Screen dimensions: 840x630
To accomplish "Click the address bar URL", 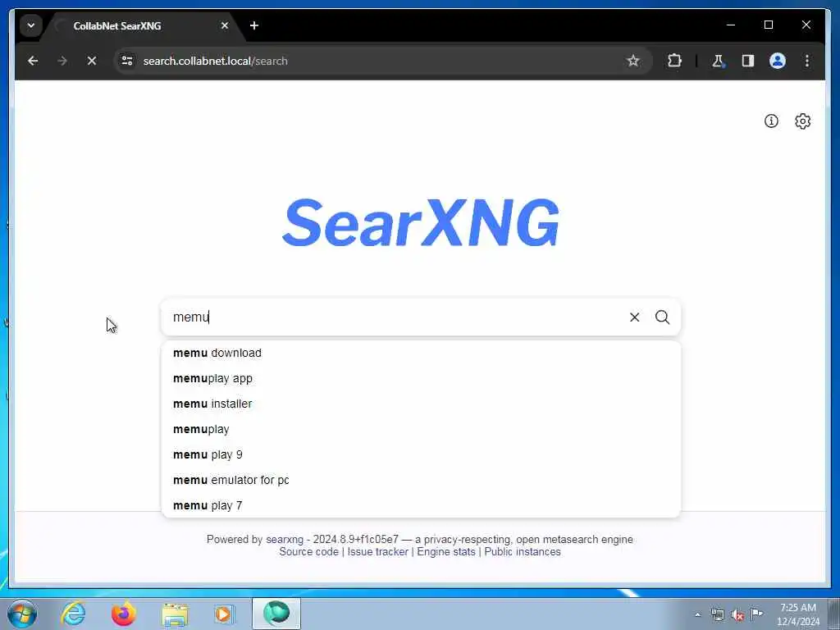I will pyautogui.click(x=216, y=61).
